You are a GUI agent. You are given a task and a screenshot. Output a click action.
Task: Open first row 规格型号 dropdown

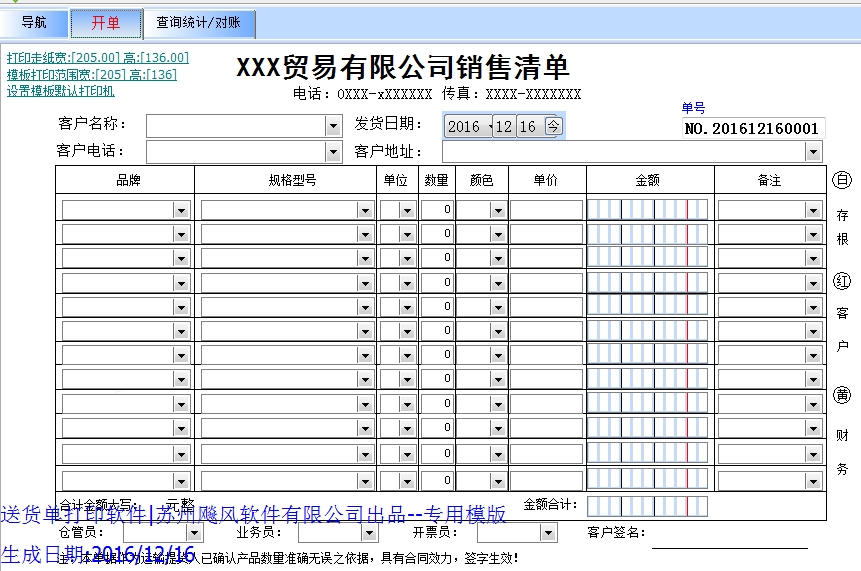(x=365, y=210)
